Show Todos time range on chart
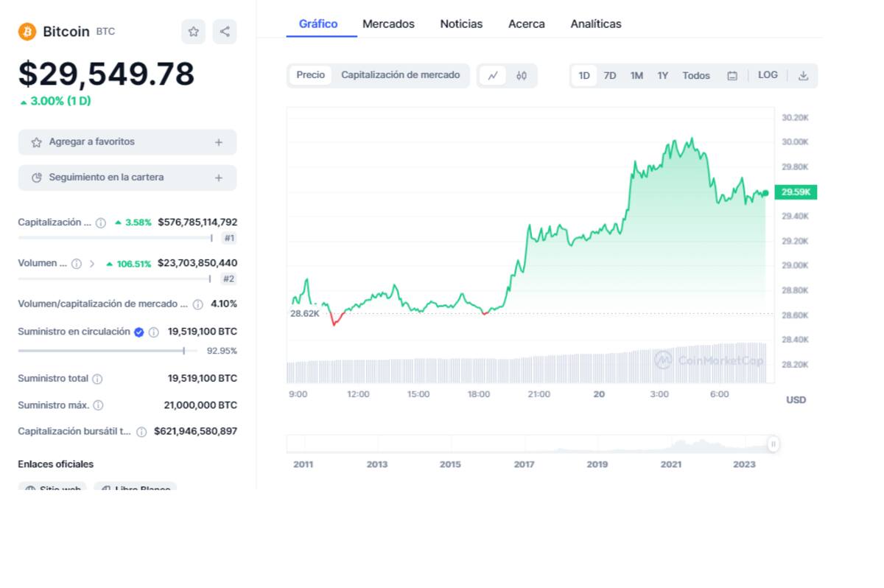This screenshot has width=884, height=588. 695,75
